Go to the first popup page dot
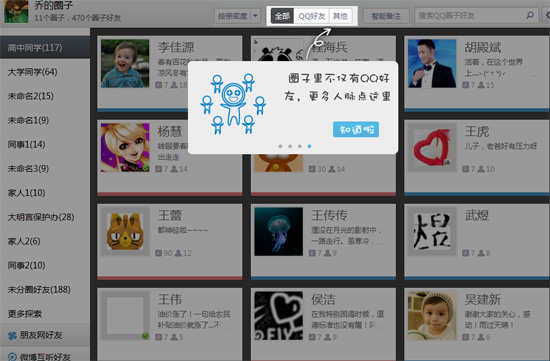The width and height of the screenshot is (550, 361). 280,146
